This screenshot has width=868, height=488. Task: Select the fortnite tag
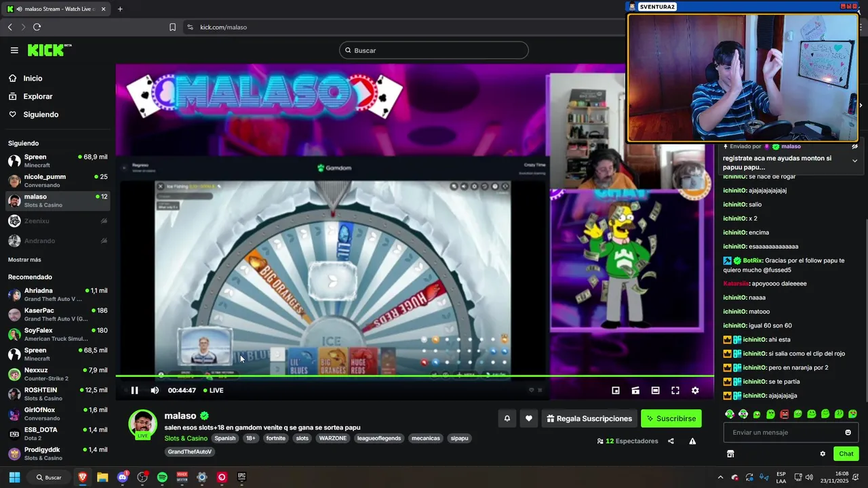[x=276, y=439]
